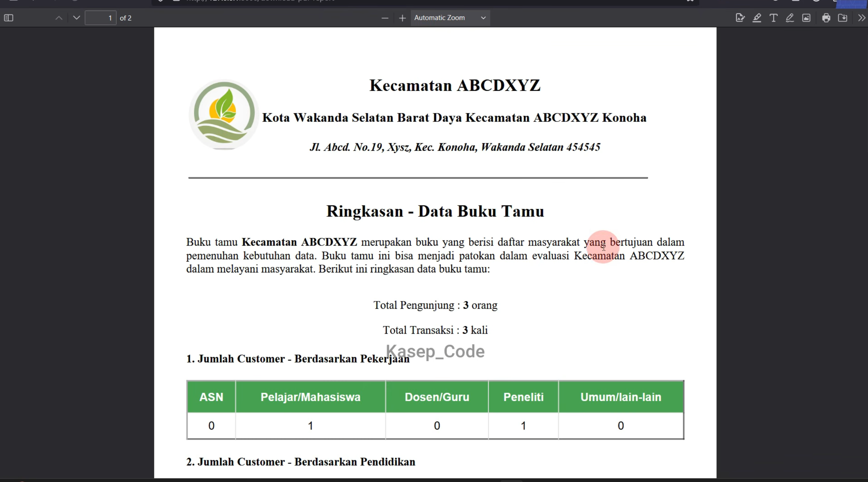Select the Text annotation tool

(x=774, y=18)
